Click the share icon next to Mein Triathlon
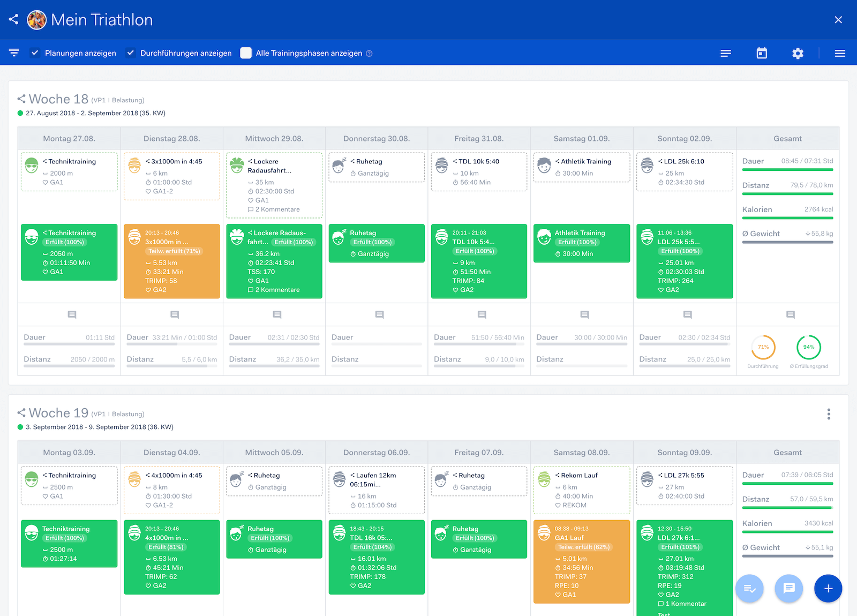The width and height of the screenshot is (857, 616). click(14, 20)
